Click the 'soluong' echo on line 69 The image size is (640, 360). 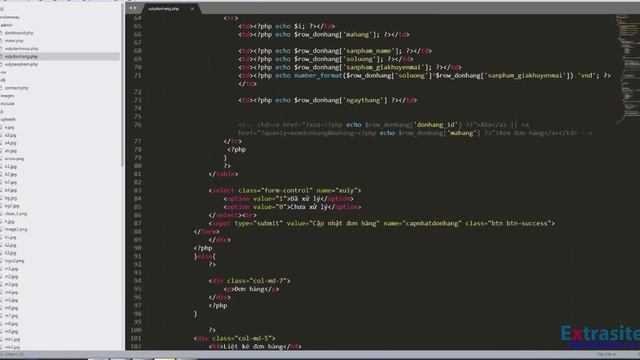coord(326,59)
